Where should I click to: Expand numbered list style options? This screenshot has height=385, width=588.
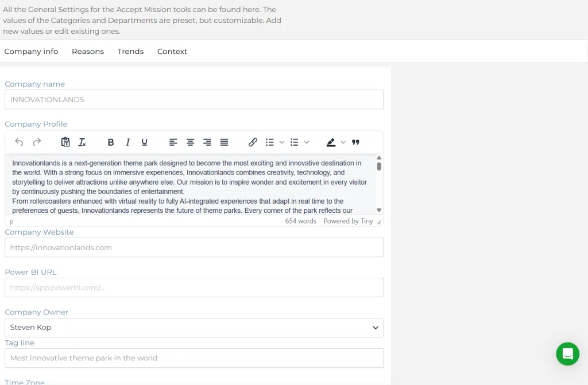[x=307, y=142]
